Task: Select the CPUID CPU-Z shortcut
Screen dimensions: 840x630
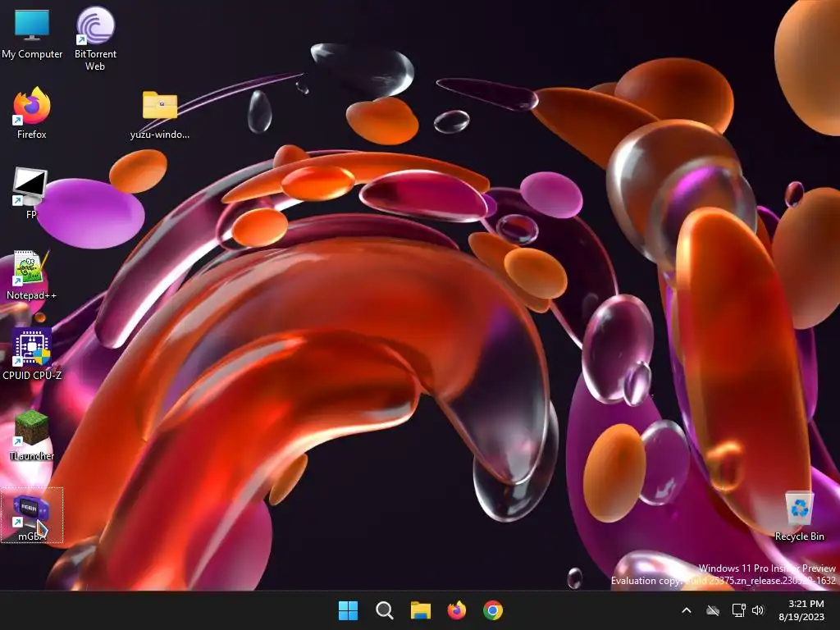Action: click(x=32, y=354)
